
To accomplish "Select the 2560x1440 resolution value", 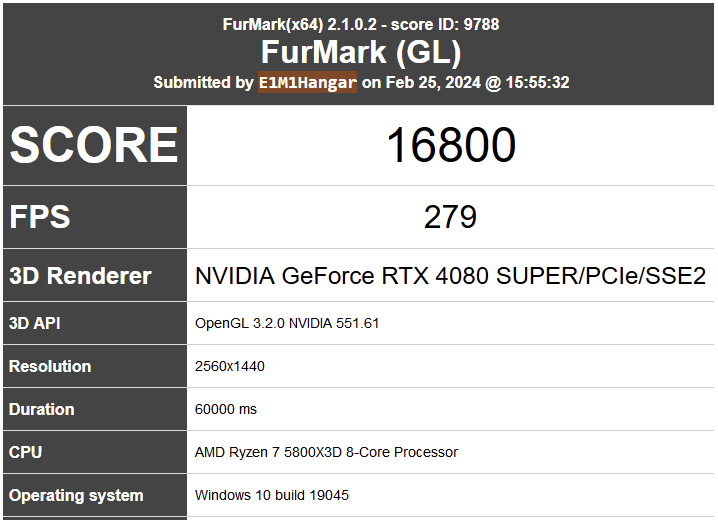I will point(229,366).
